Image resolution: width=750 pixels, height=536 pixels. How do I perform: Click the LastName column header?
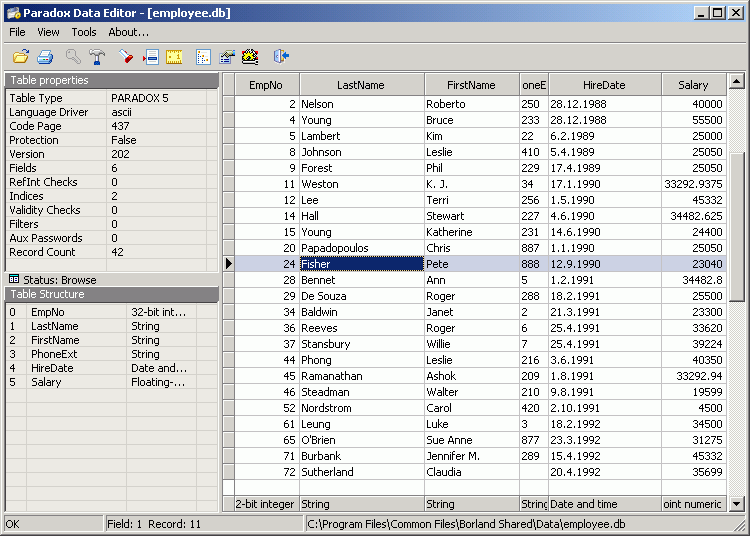click(x=361, y=85)
